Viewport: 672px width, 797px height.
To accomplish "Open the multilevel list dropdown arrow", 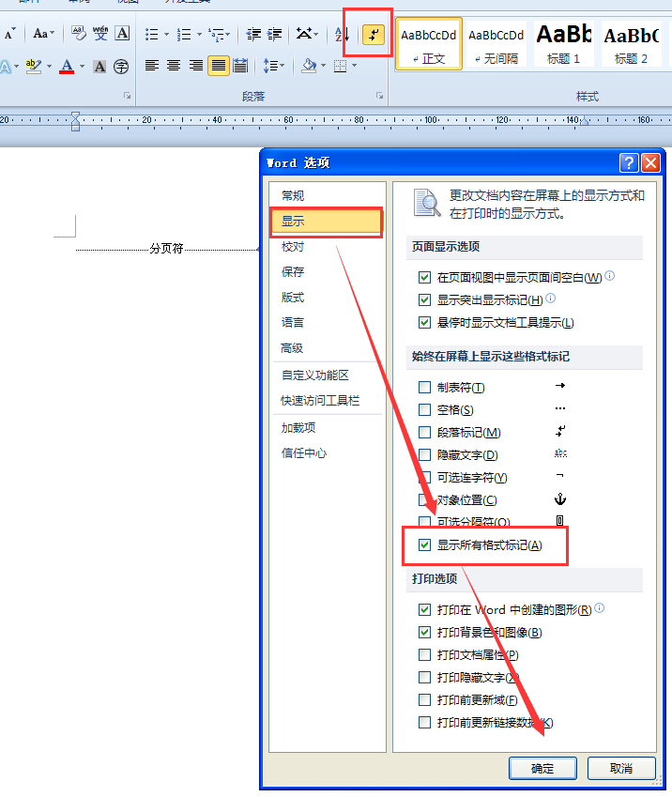I will pos(228,35).
